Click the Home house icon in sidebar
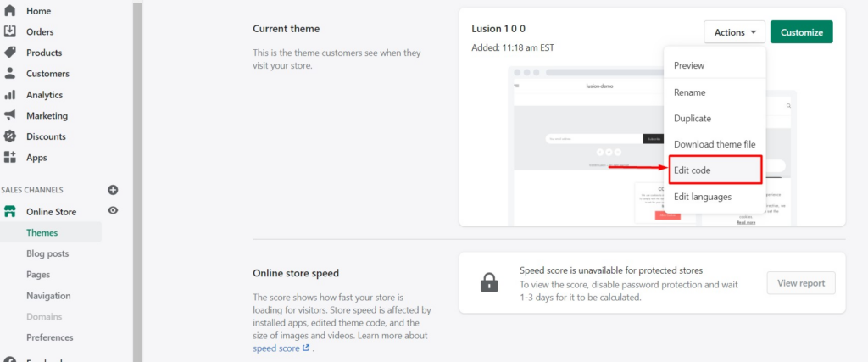 tap(9, 10)
